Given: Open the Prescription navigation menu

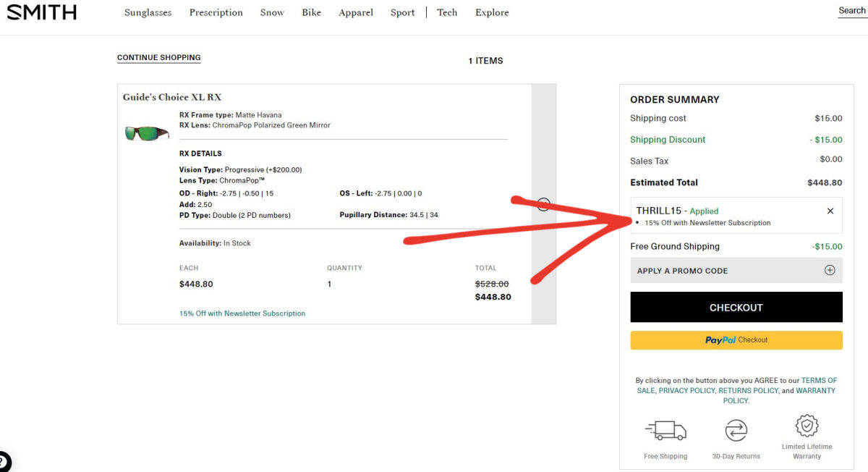Looking at the screenshot, I should [x=216, y=12].
